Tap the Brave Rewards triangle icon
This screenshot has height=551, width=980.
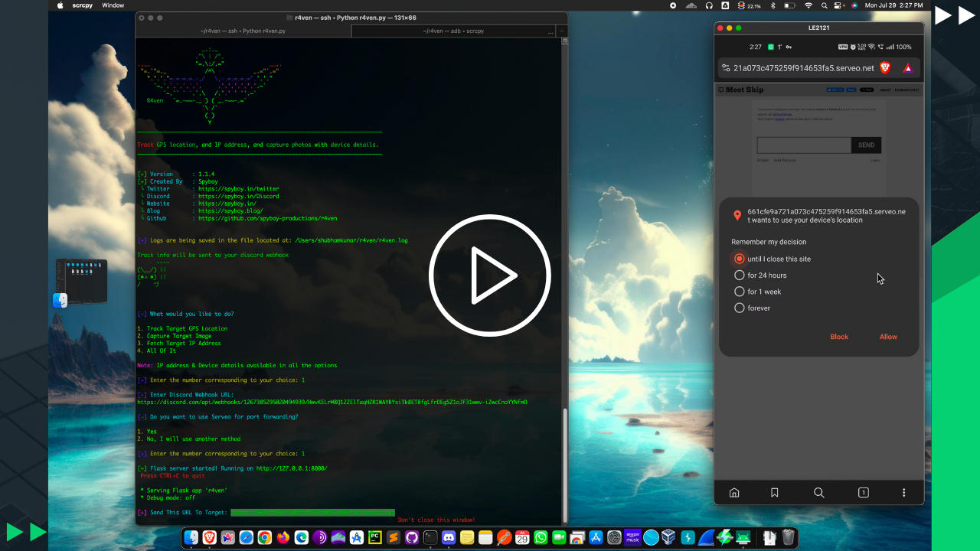pos(908,68)
